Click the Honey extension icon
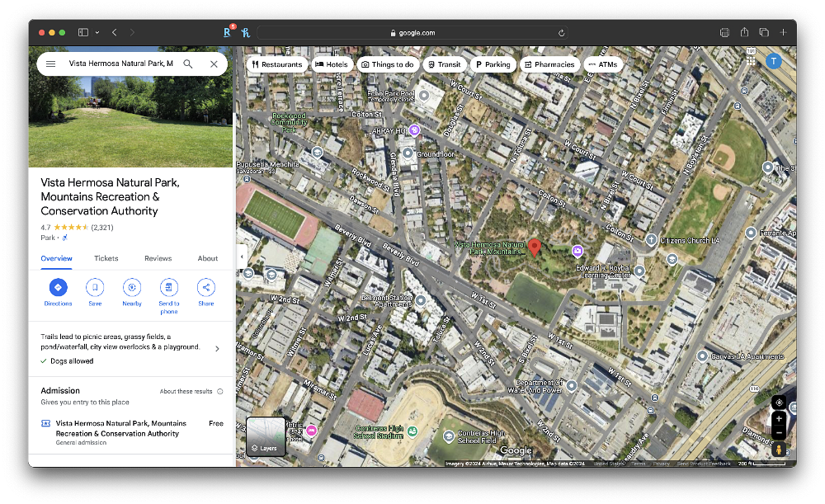The image size is (825, 504). (246, 33)
